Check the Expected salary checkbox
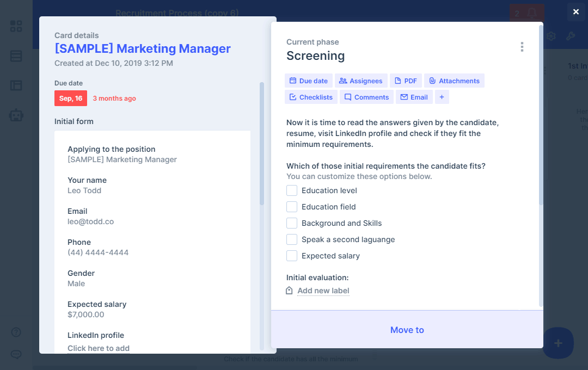The image size is (588, 370). 292,256
